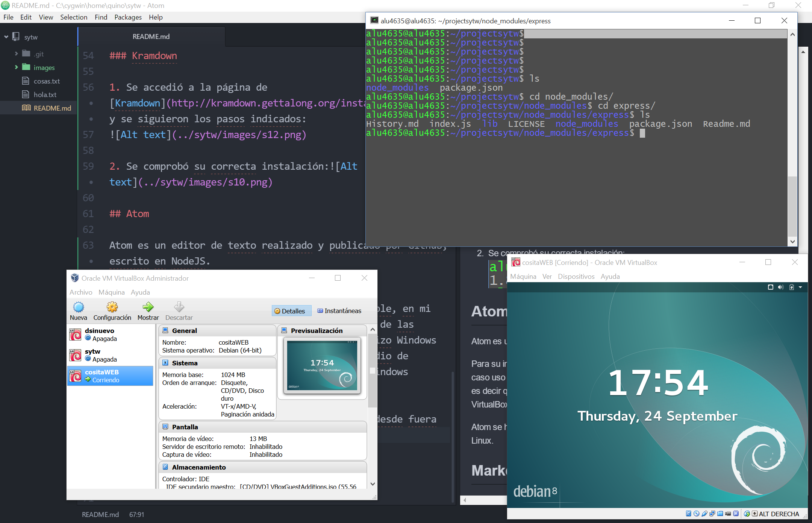
Task: Open the Dispositivos menu in VirtualBox
Action: (x=576, y=277)
